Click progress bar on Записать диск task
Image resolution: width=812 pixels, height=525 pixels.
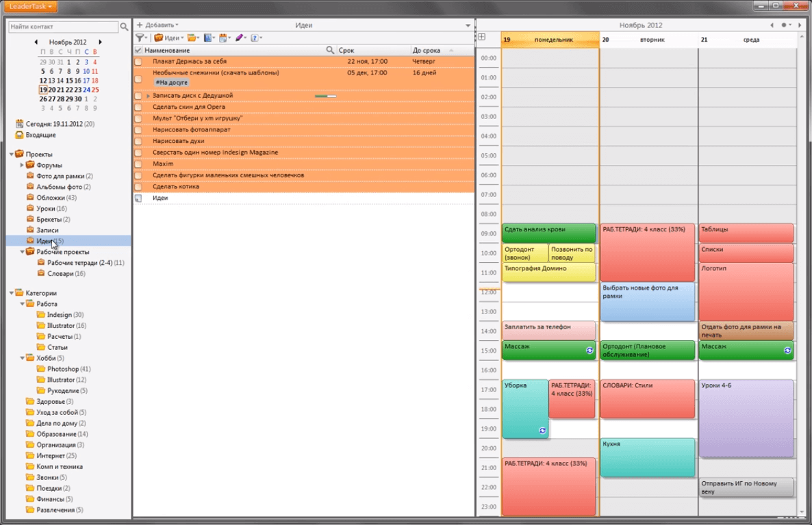coord(325,96)
